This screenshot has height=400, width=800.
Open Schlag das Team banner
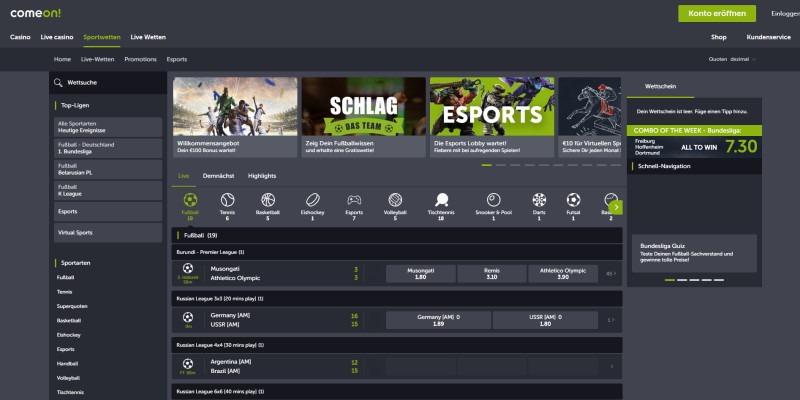click(364, 117)
